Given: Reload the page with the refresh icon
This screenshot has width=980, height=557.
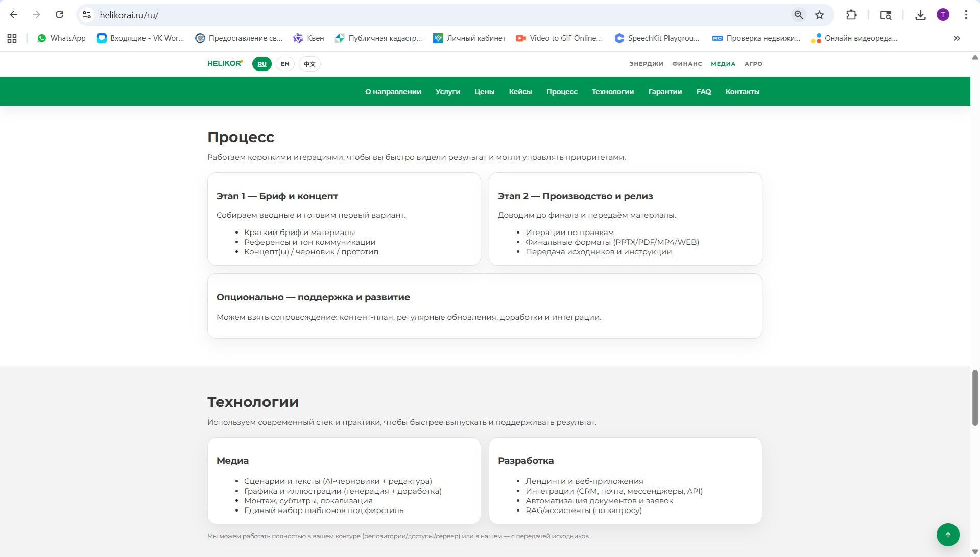Looking at the screenshot, I should [59, 15].
